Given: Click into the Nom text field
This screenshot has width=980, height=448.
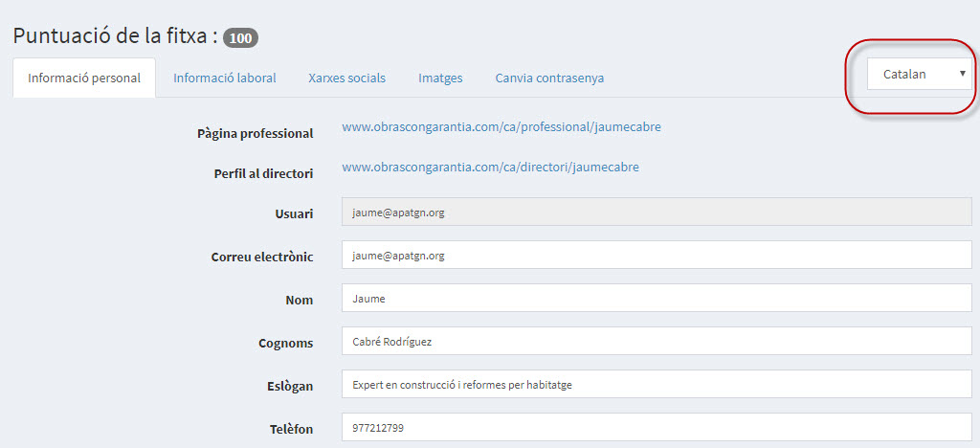Looking at the screenshot, I should (x=657, y=299).
